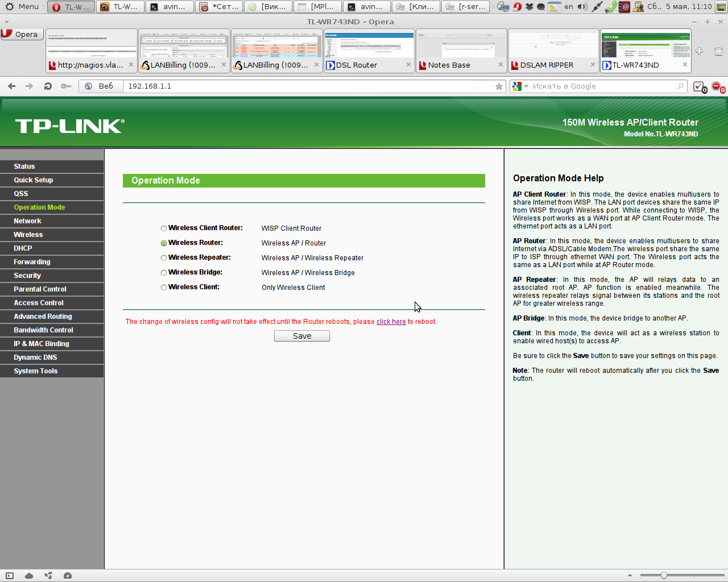Image resolution: width=728 pixels, height=582 pixels.
Task: Open the closed tabs trash icon
Action: coord(718,51)
